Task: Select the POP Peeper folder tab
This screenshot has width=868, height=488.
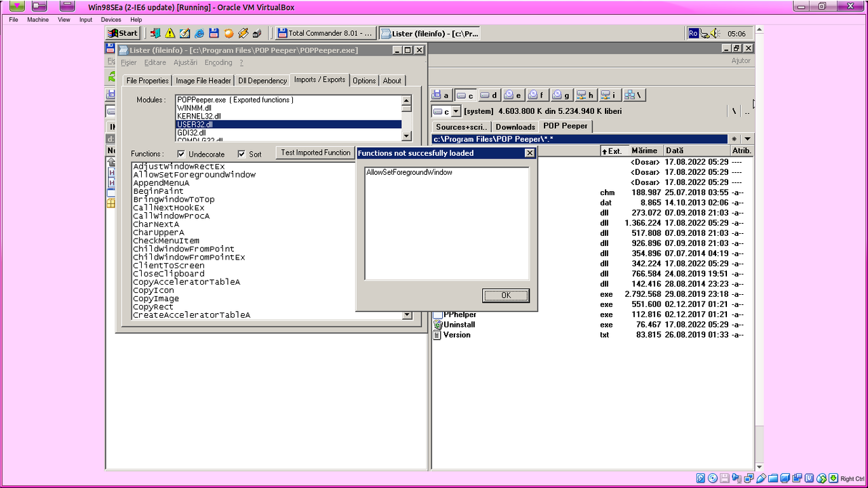Action: coord(566,125)
